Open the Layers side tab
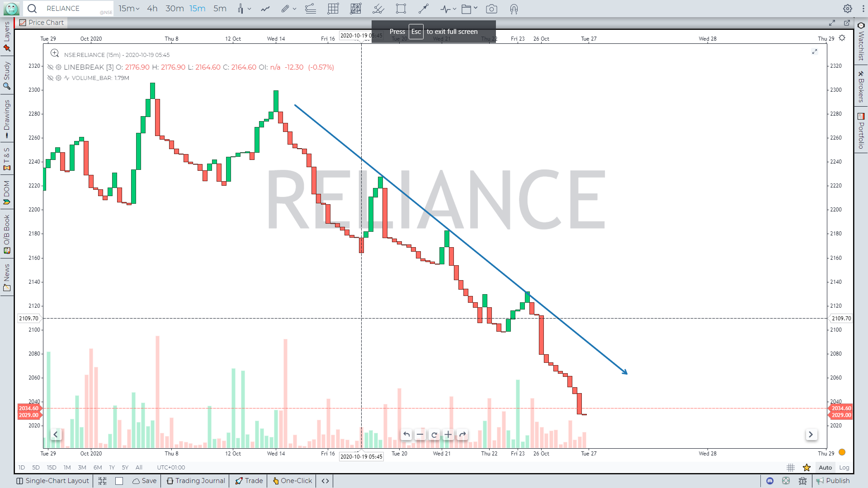The height and width of the screenshot is (488, 868). point(7,37)
